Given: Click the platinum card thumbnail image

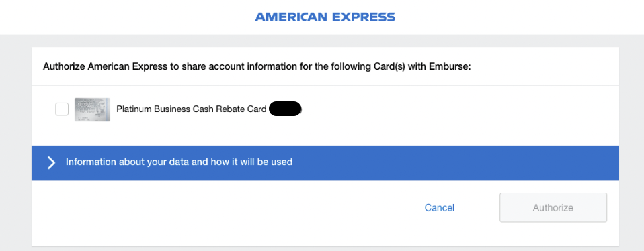Looking at the screenshot, I should [x=92, y=109].
